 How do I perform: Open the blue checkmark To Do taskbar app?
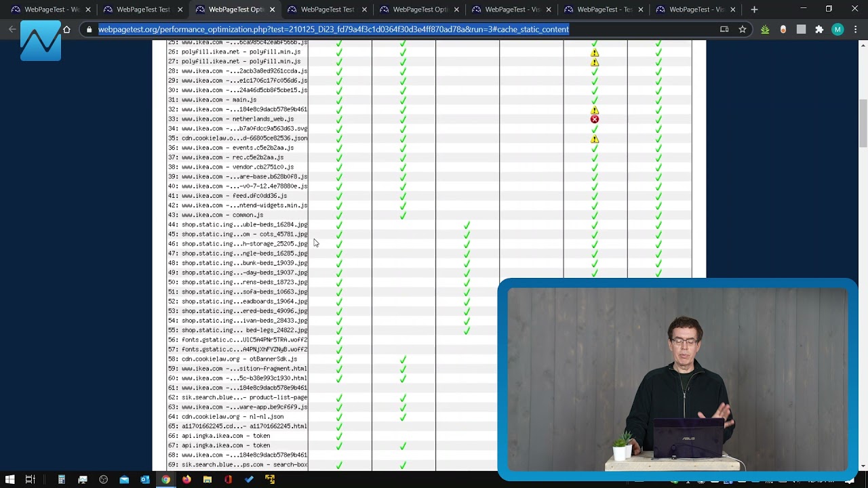pyautogui.click(x=249, y=479)
